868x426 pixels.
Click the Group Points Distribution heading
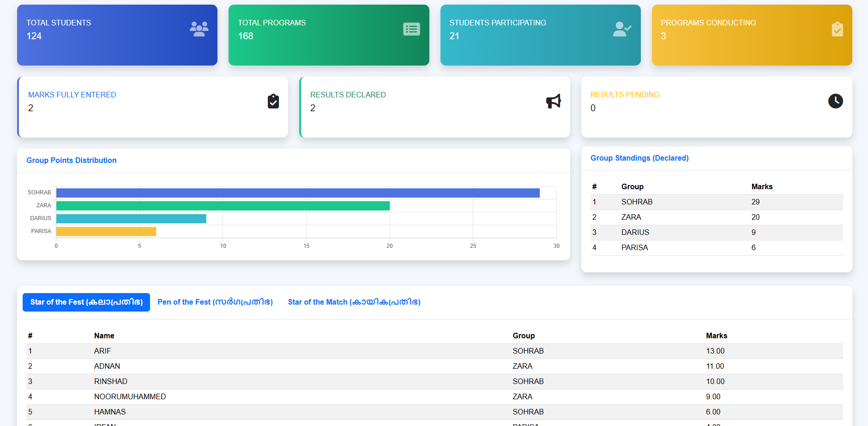(x=72, y=161)
